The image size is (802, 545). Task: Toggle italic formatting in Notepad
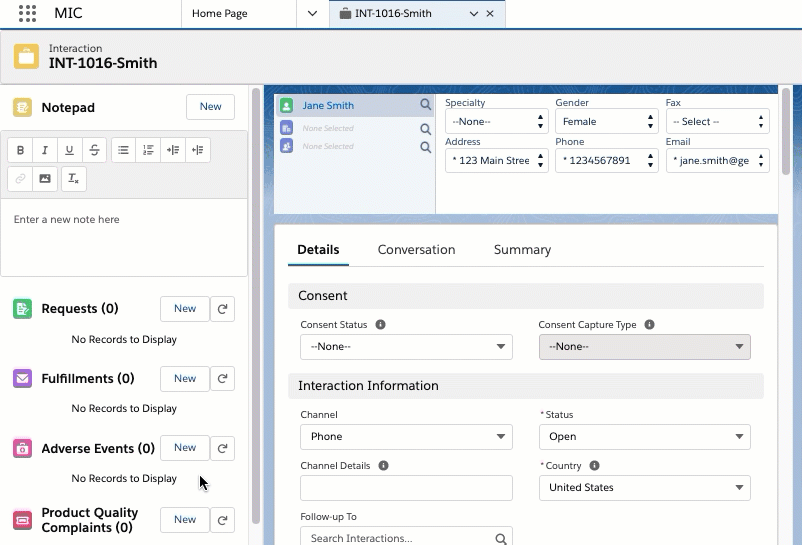click(x=45, y=150)
